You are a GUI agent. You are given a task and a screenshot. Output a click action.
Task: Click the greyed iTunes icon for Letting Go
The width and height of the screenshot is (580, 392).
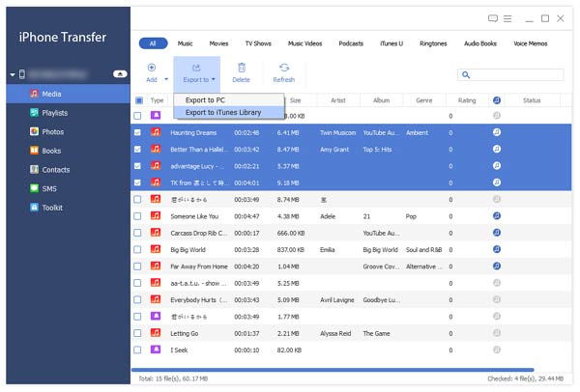pos(497,333)
